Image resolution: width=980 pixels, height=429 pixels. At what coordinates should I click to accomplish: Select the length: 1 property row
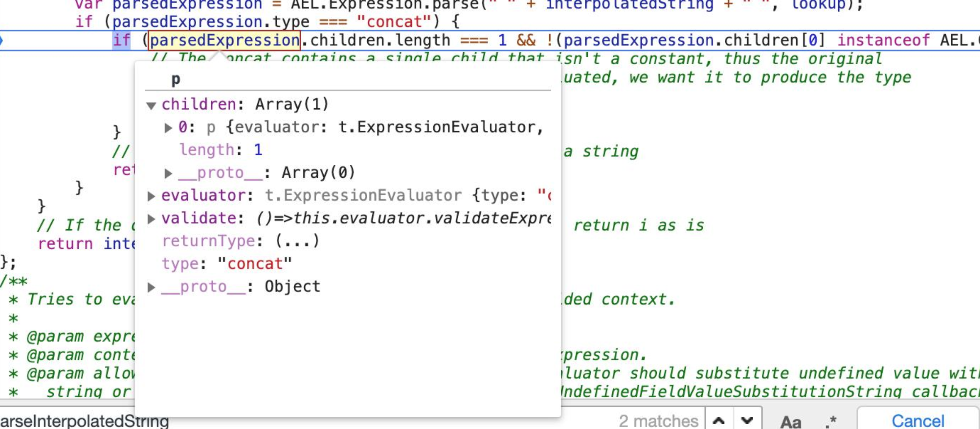point(221,149)
